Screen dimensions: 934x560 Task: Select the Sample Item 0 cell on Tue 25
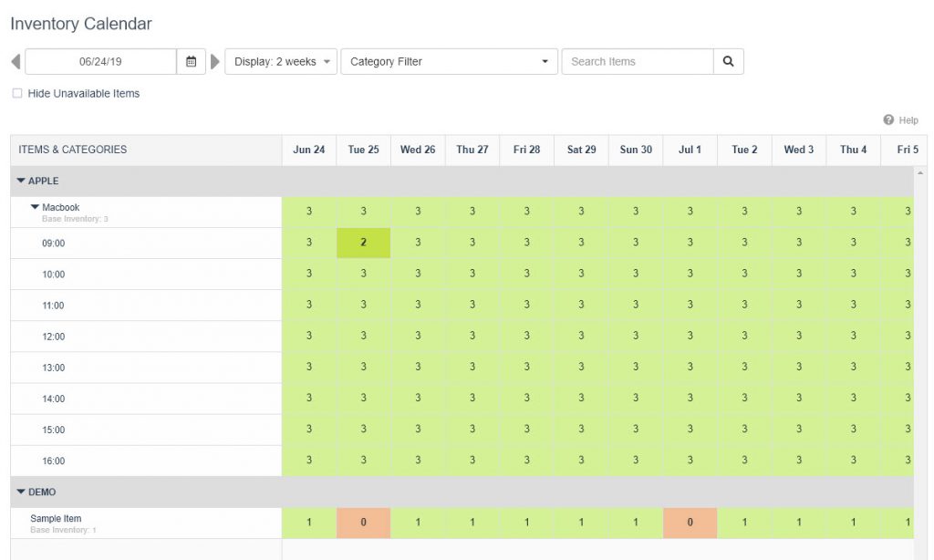[x=363, y=523]
